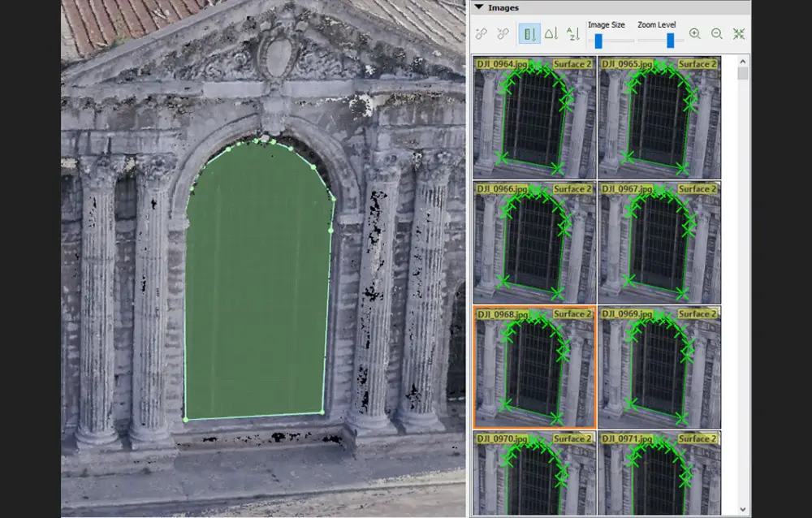Screen dimensions: 812x518
Task: Adjust the Zoom Level slider
Action: 670,41
